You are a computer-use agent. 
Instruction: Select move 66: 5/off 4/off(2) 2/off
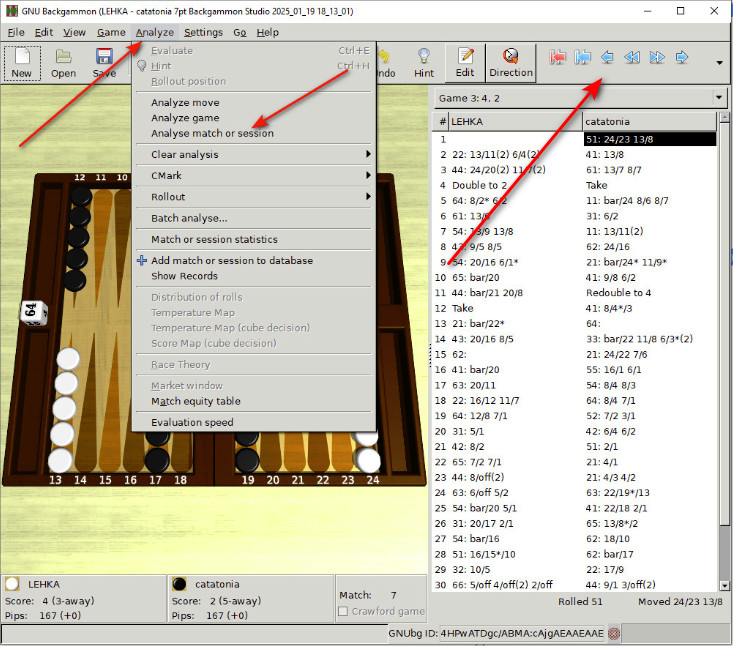pyautogui.click(x=502, y=585)
